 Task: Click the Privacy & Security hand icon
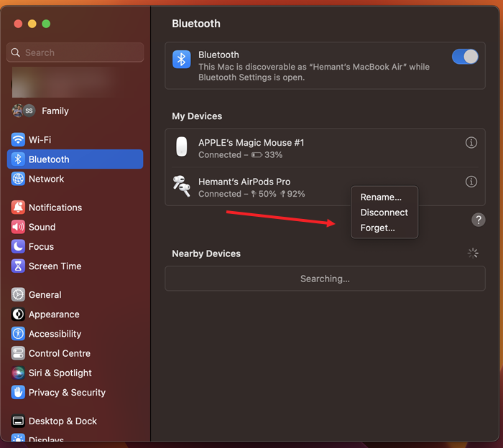(18, 392)
